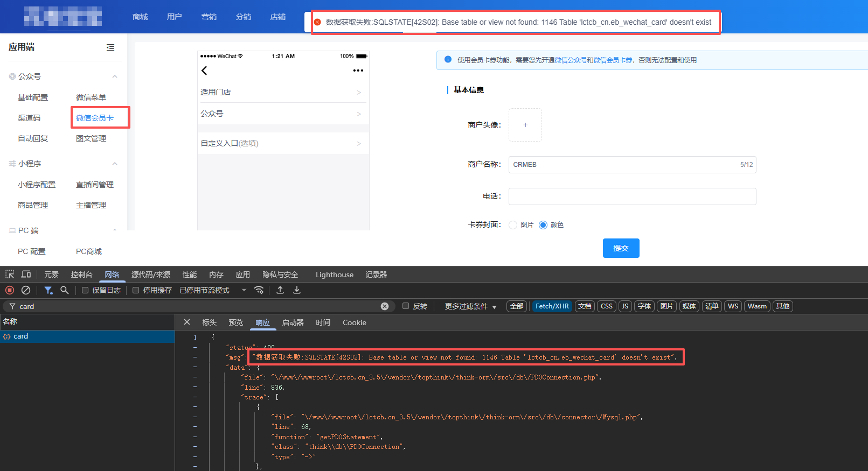Viewport: 868px width, 471px height.
Task: Open network conditions Wi-Fi icon
Action: click(x=259, y=290)
